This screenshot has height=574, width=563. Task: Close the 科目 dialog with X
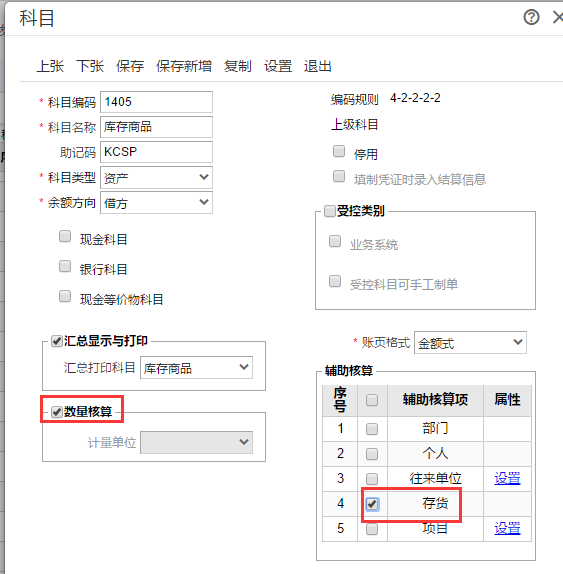pyautogui.click(x=558, y=17)
